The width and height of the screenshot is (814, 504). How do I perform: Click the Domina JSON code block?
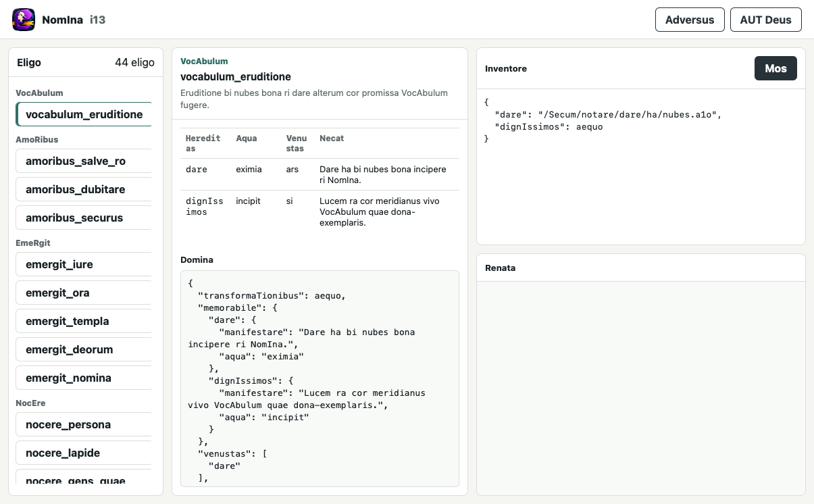320,378
